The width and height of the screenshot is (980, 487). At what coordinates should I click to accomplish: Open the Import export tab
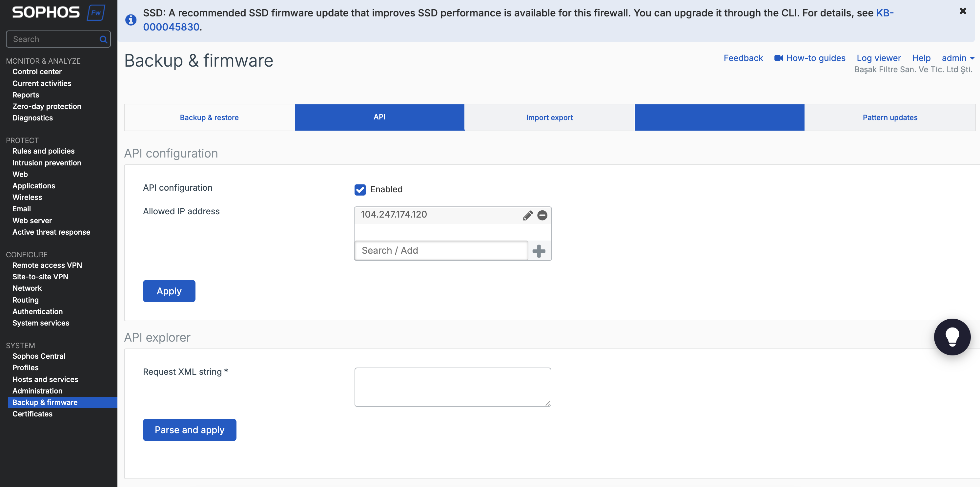[549, 118]
